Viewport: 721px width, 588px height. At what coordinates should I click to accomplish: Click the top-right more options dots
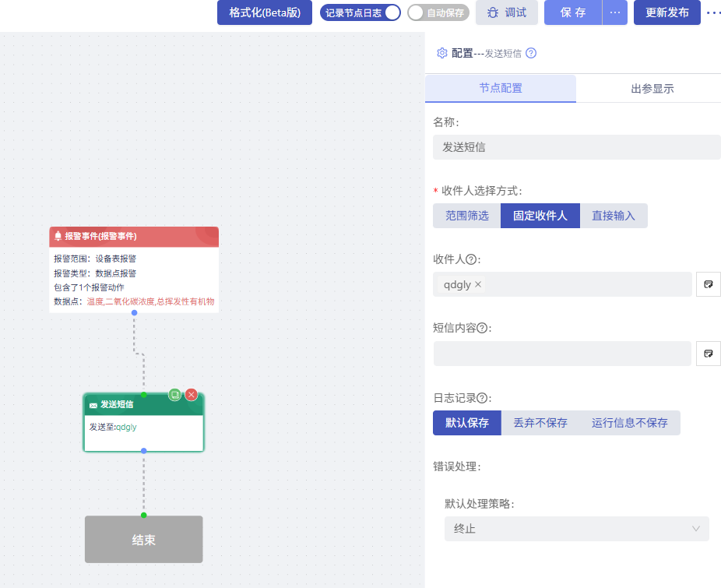coord(712,12)
